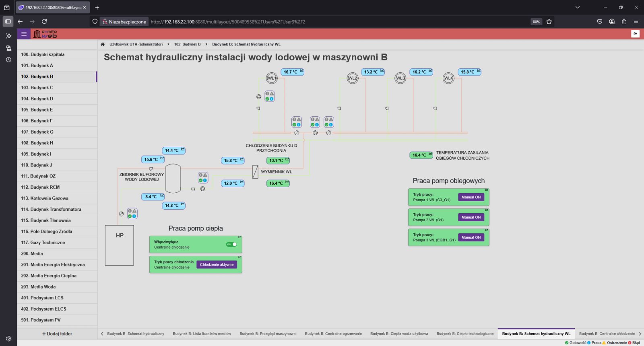644x346 pixels.
Task: Open the chart icon on the 16.7 °C badge
Action: pyautogui.click(x=301, y=71)
